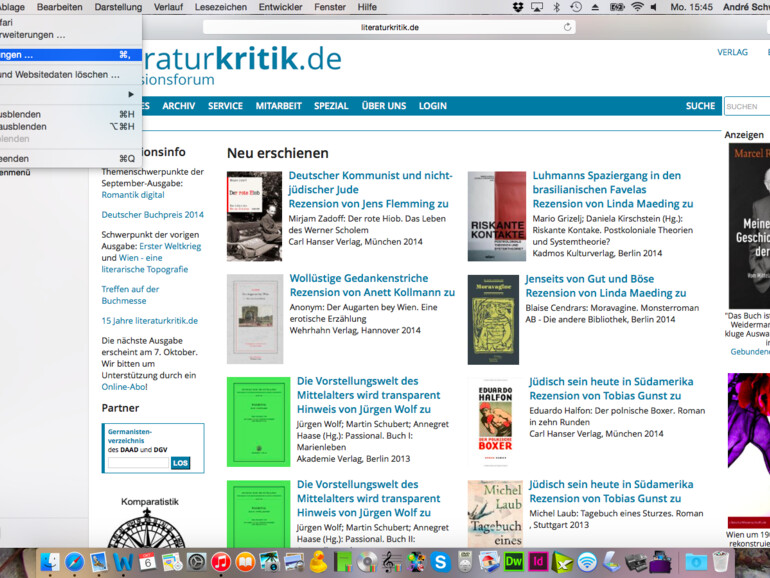The image size is (770, 578).
Task: Open Deutscher Buchpreis 2014 link
Action: (x=152, y=215)
